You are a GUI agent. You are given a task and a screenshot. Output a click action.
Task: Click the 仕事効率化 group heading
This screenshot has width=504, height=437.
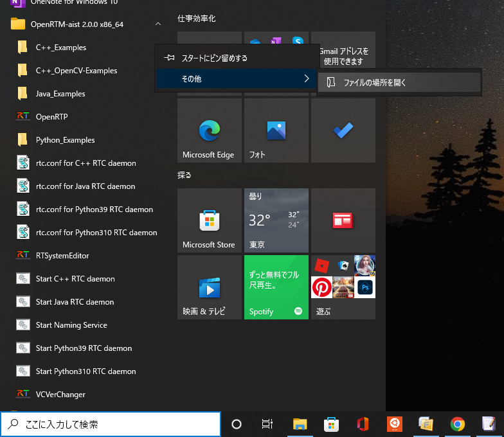coord(197,19)
